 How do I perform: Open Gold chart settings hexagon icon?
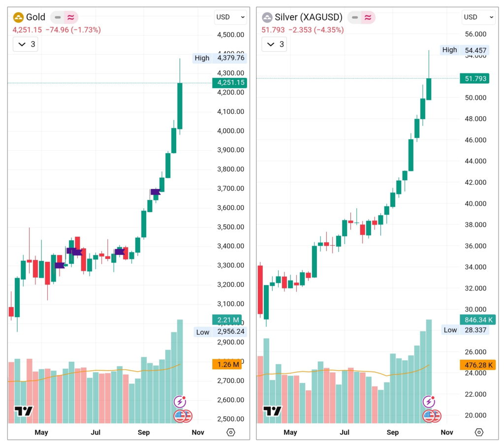[231, 432]
